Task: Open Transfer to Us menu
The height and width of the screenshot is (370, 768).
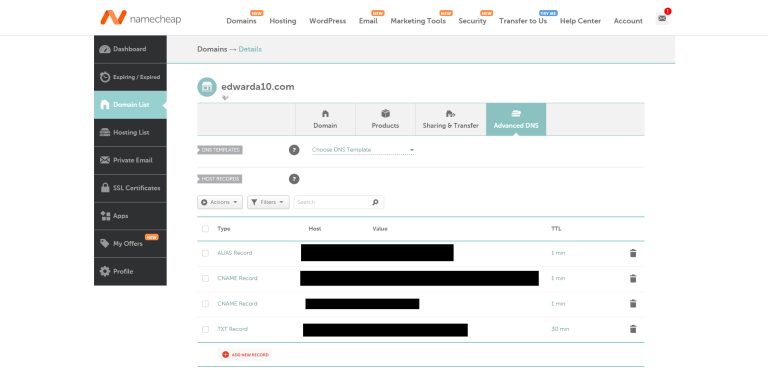Action: point(523,21)
